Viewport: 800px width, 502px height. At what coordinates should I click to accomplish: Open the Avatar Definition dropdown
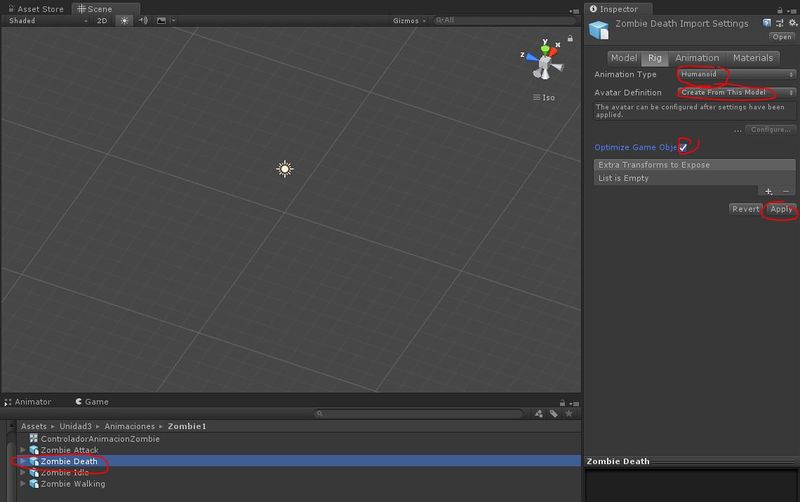click(x=737, y=92)
